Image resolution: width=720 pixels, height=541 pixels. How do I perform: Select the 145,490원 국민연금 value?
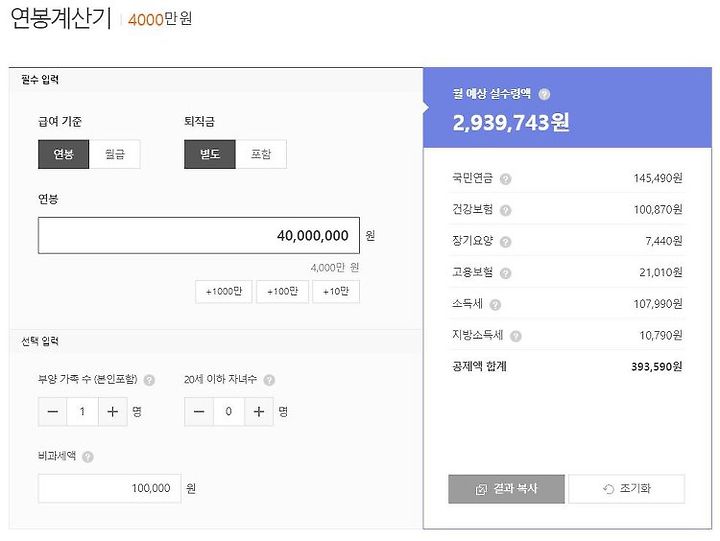point(658,178)
